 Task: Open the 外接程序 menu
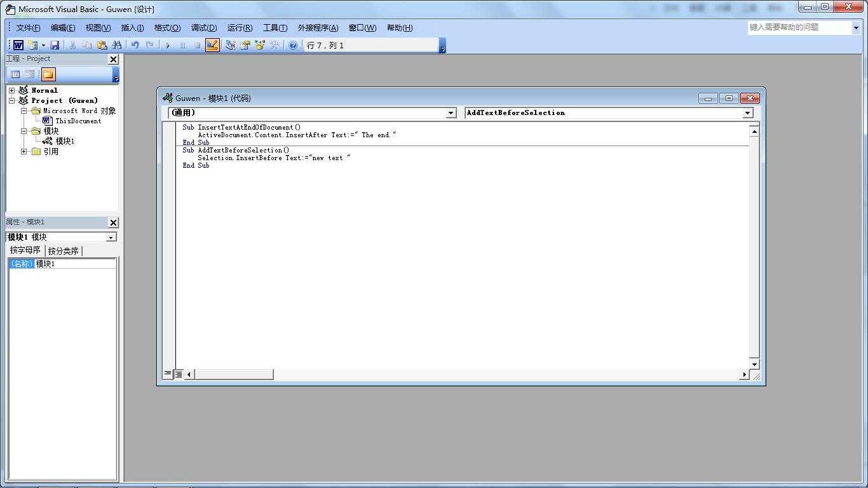click(318, 27)
